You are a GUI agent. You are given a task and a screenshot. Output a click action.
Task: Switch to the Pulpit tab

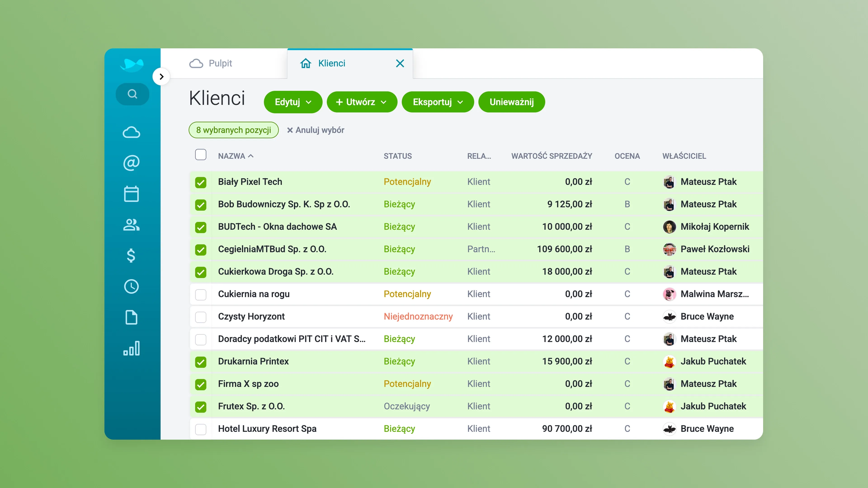coord(211,63)
